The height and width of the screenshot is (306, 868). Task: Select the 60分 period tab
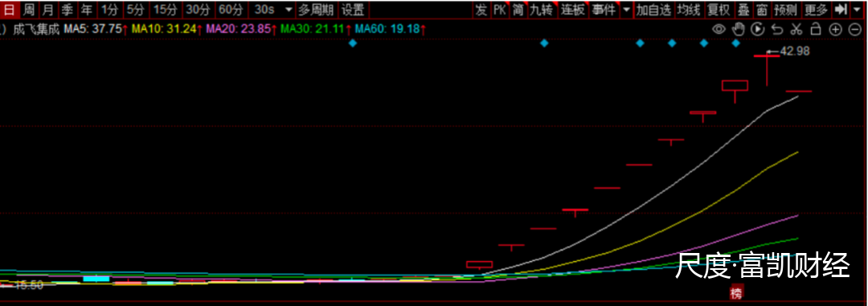[231, 10]
